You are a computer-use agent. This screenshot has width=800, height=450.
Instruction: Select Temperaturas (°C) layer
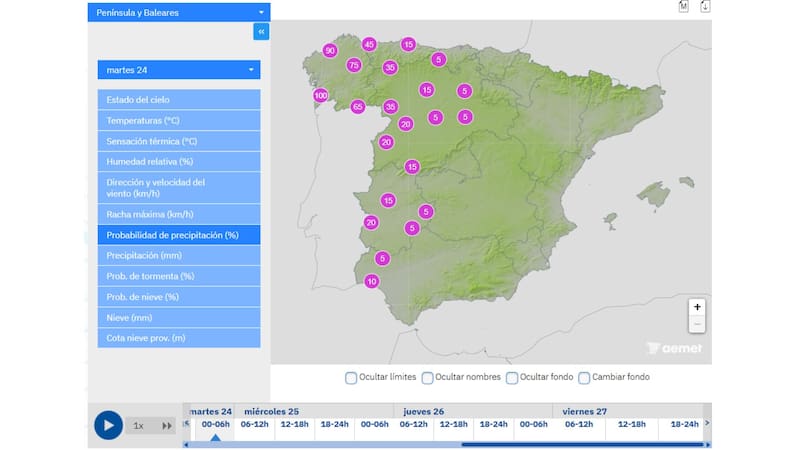point(179,120)
